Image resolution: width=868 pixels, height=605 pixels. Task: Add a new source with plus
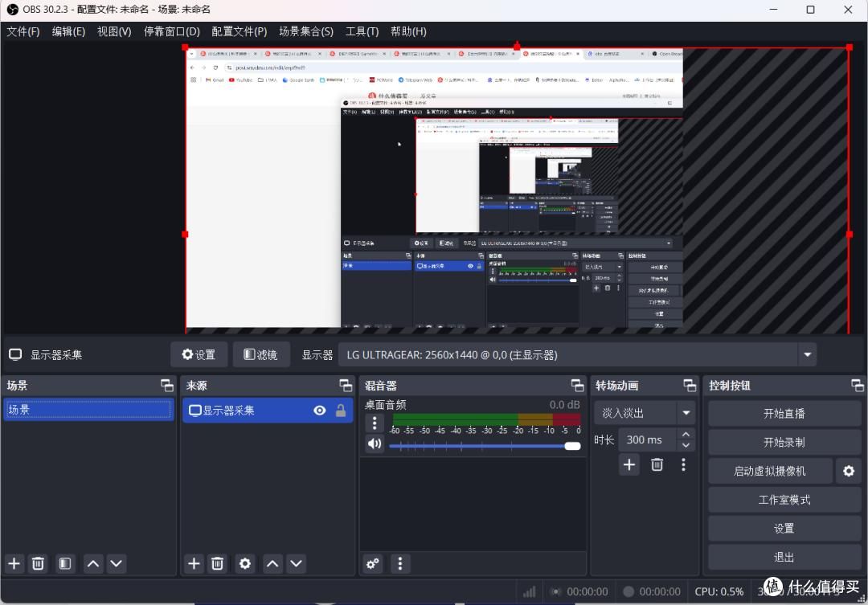pos(194,563)
